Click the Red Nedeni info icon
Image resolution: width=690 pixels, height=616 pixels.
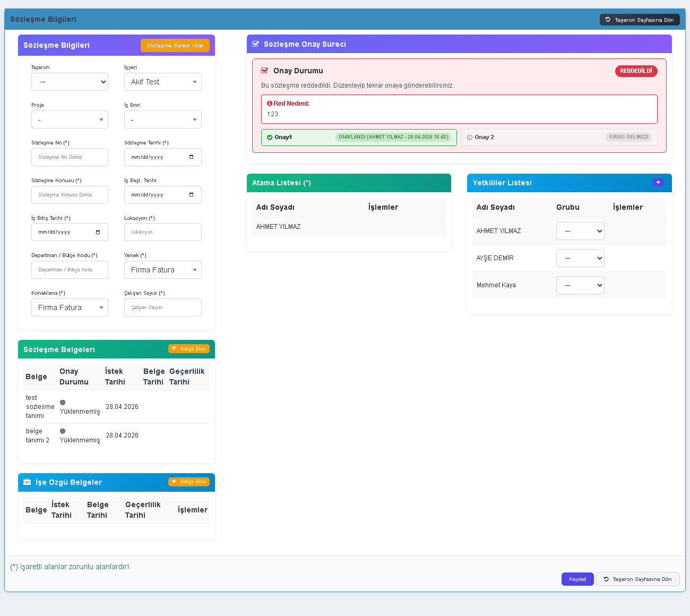coord(270,104)
